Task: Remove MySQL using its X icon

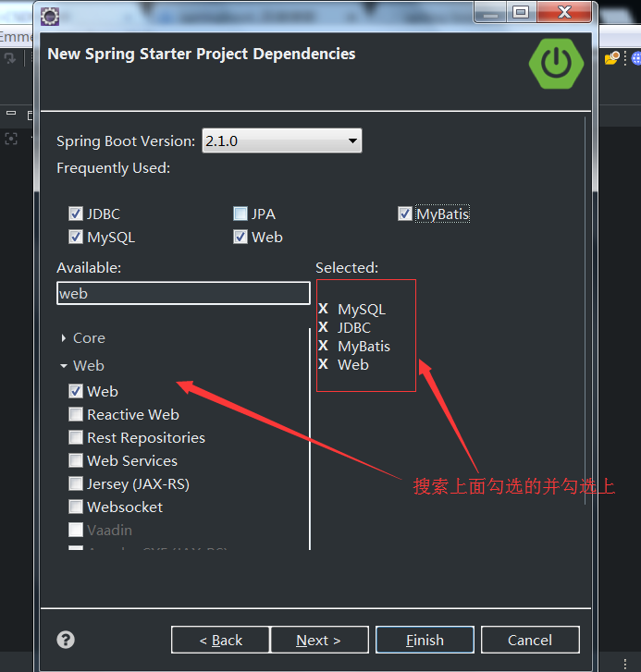Action: click(x=324, y=309)
